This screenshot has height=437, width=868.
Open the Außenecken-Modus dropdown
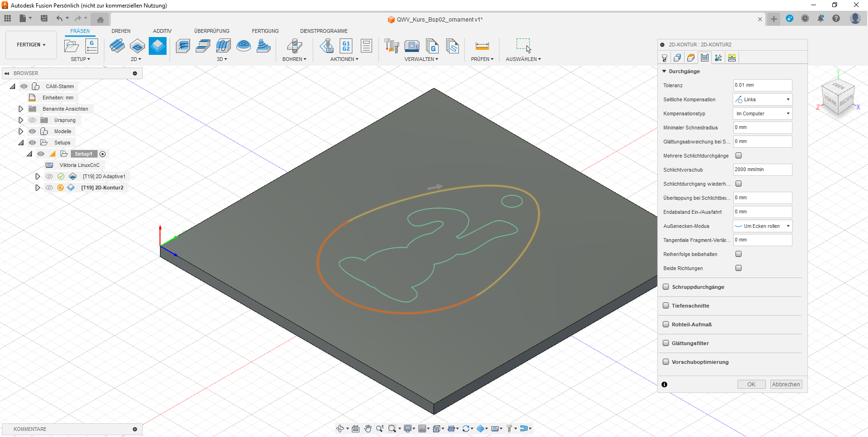762,226
